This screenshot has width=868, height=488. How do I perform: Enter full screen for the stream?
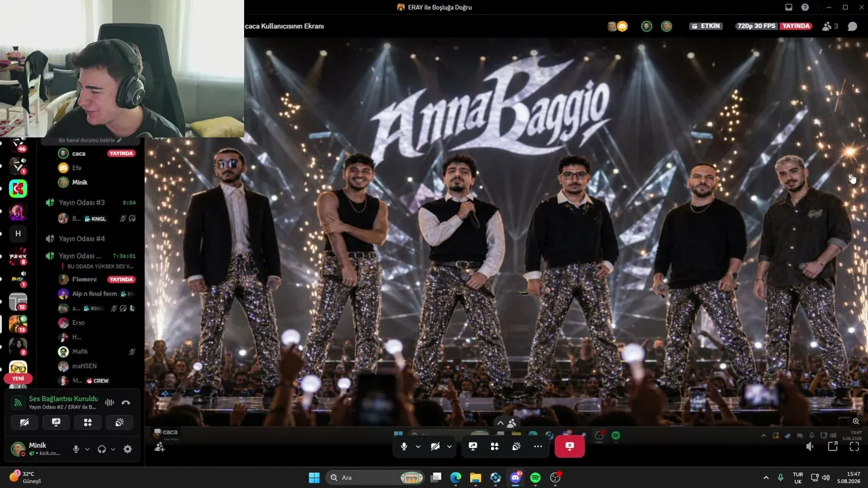click(854, 447)
